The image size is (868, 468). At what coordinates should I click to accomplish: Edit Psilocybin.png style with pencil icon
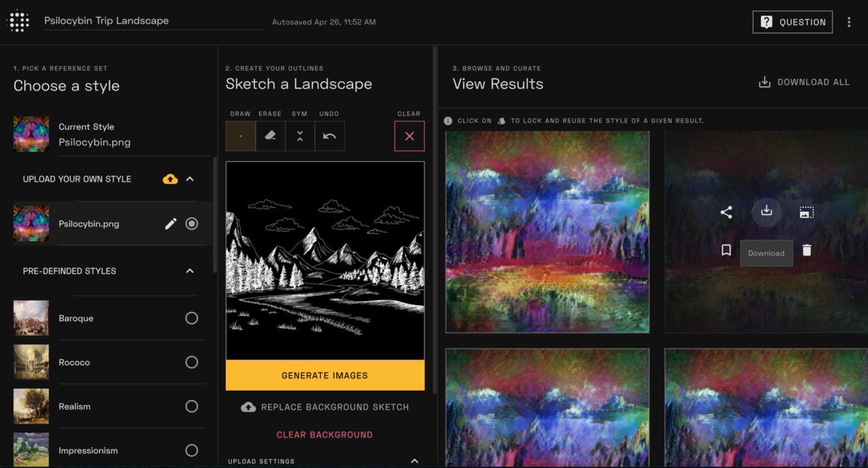(x=171, y=224)
